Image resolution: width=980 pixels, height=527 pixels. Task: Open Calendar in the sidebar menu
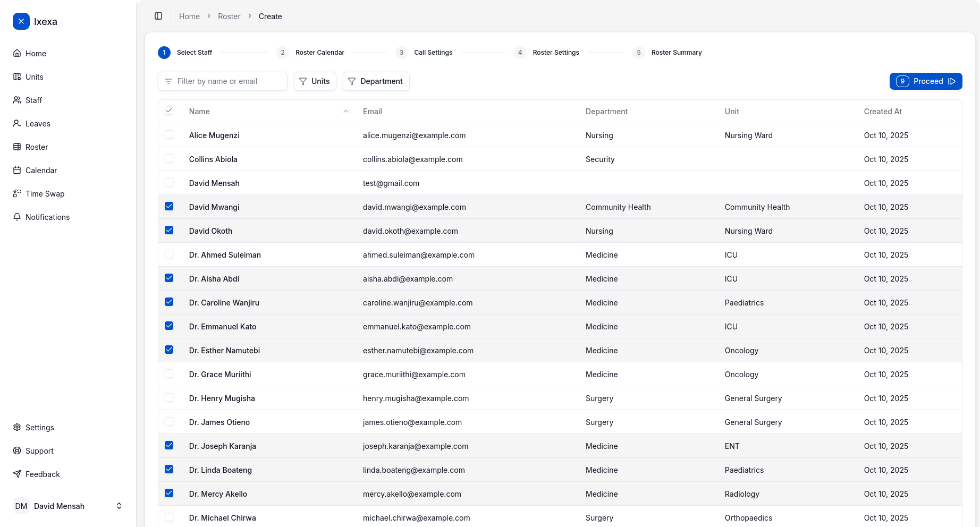tap(41, 170)
